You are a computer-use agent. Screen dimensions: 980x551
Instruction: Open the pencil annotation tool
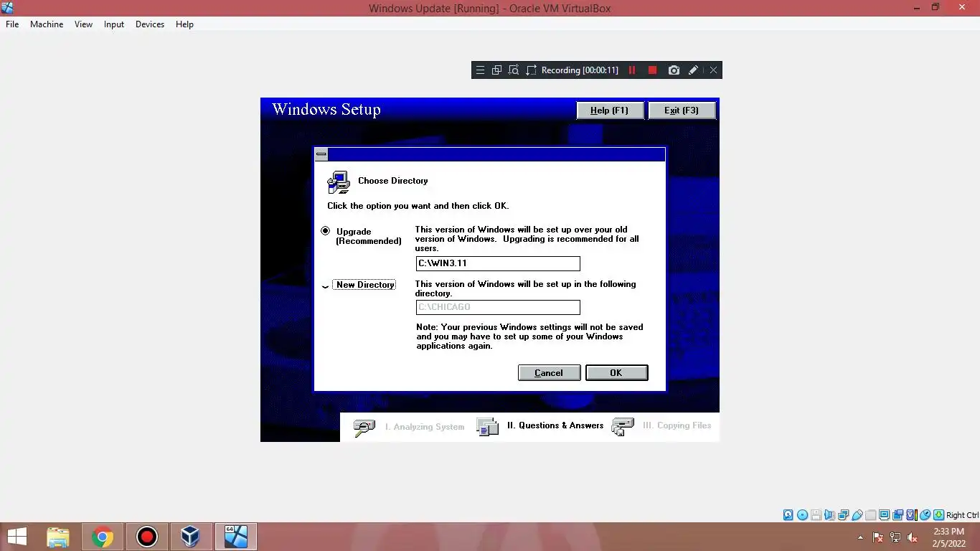point(693,70)
